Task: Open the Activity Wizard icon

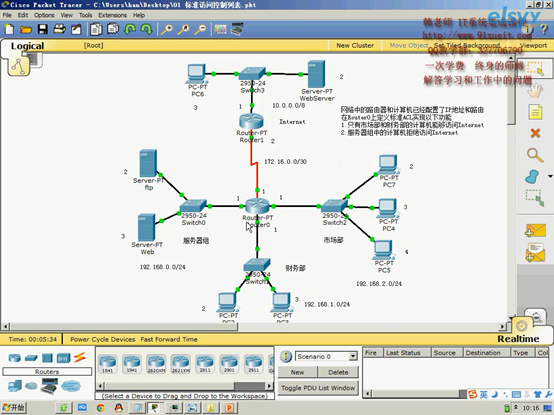Action: pyautogui.click(x=76, y=29)
